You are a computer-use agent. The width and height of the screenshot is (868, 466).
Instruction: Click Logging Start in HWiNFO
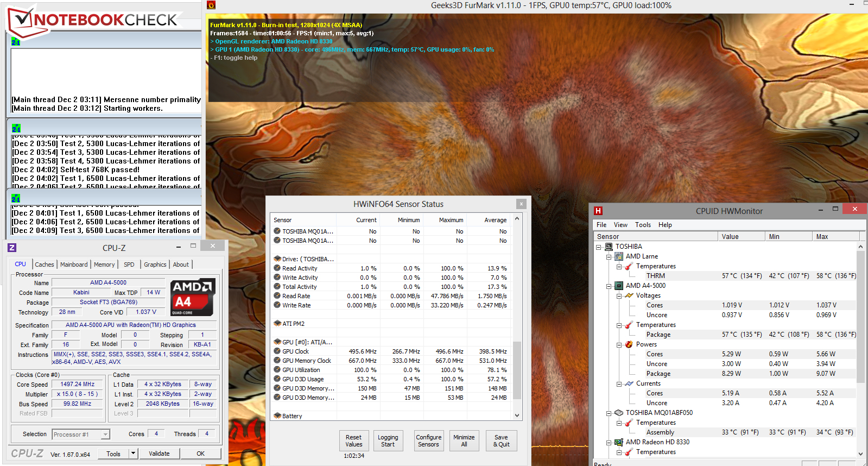tap(388, 440)
